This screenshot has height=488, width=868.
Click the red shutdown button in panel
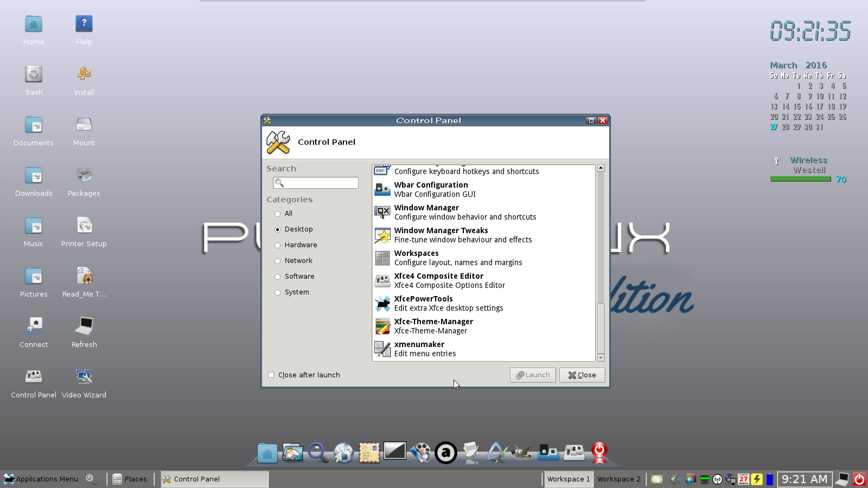pos(859,479)
